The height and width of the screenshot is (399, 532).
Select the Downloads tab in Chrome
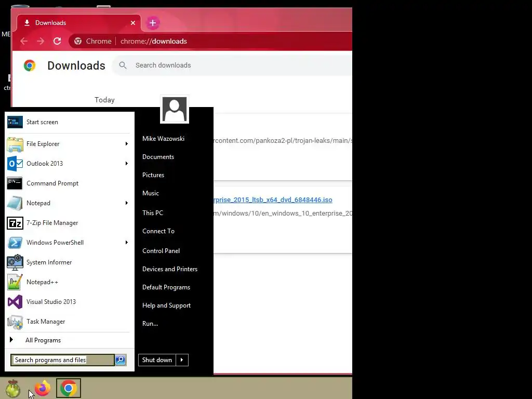pos(79,23)
